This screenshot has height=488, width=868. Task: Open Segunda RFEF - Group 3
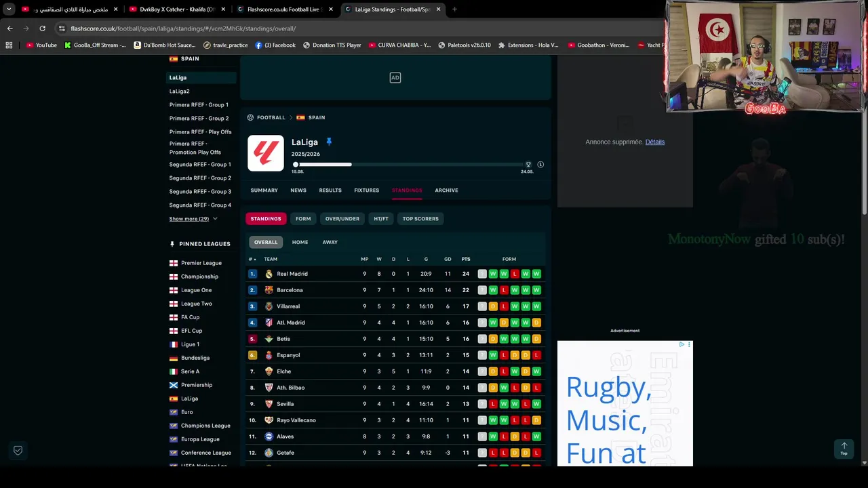coord(200,191)
